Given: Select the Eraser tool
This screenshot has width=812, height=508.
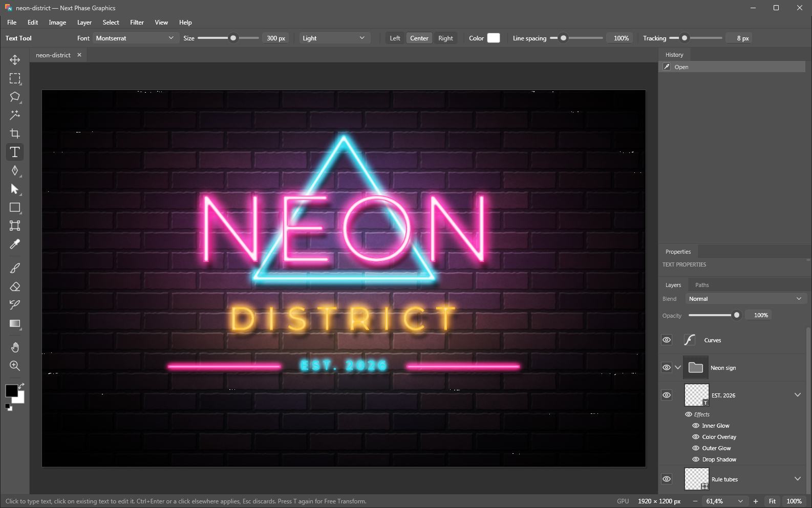Looking at the screenshot, I should [x=15, y=286].
